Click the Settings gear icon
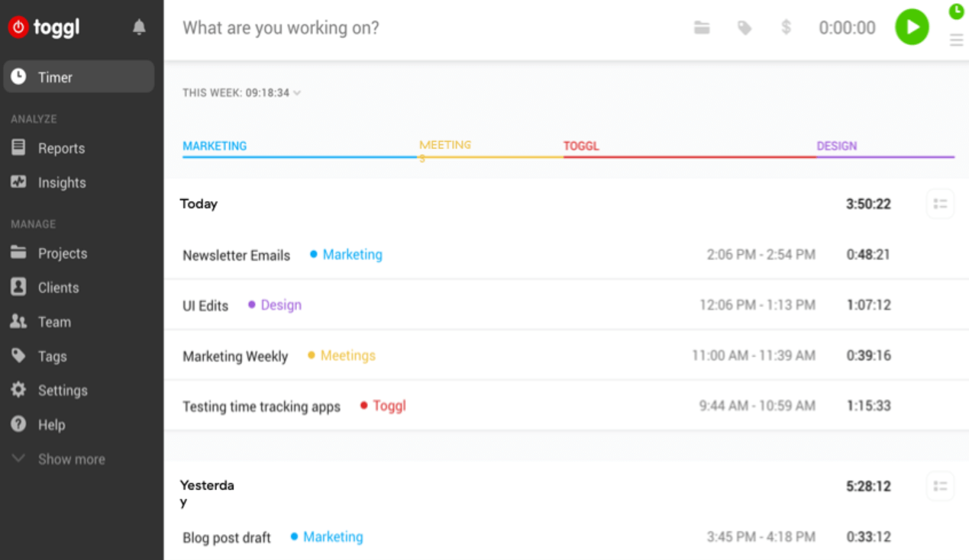The height and width of the screenshot is (560, 969). click(x=18, y=390)
